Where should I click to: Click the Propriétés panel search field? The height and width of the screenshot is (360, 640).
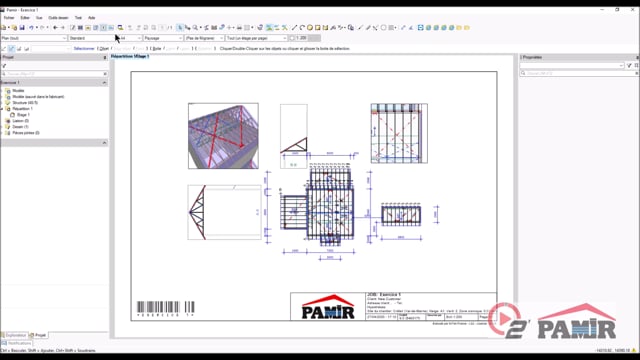(580, 73)
